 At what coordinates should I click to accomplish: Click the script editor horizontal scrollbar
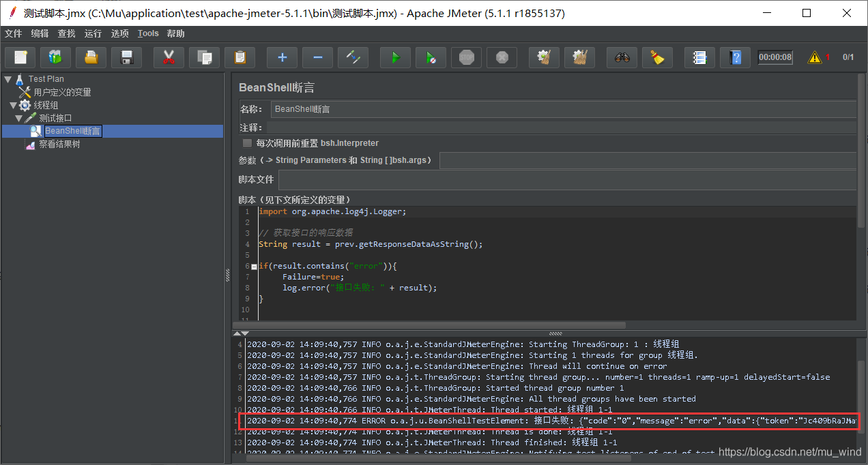coord(431,325)
